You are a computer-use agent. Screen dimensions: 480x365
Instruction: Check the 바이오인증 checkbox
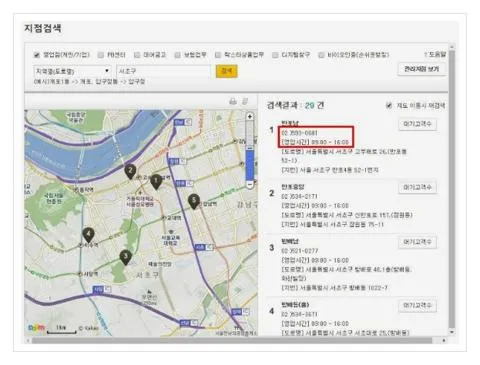pyautogui.click(x=321, y=55)
